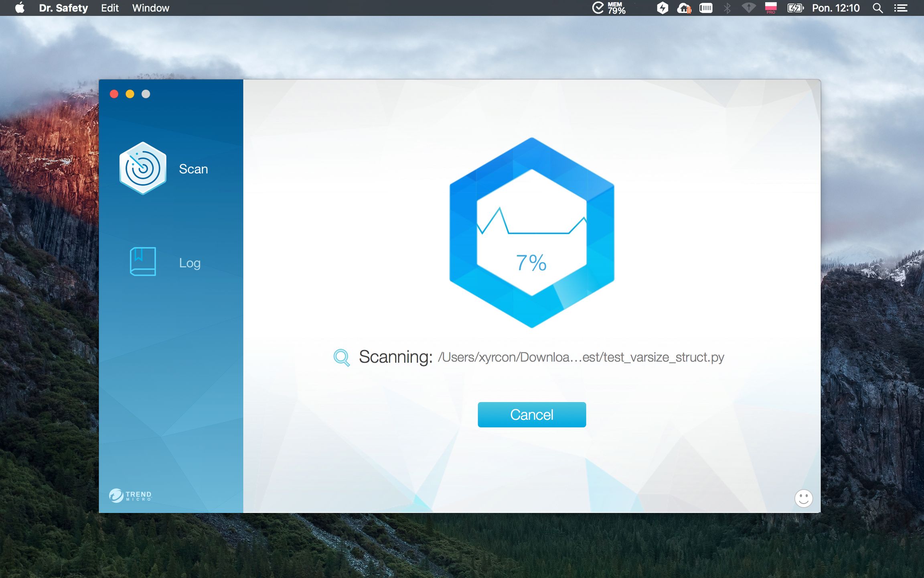Open the Apple menu

coord(20,8)
